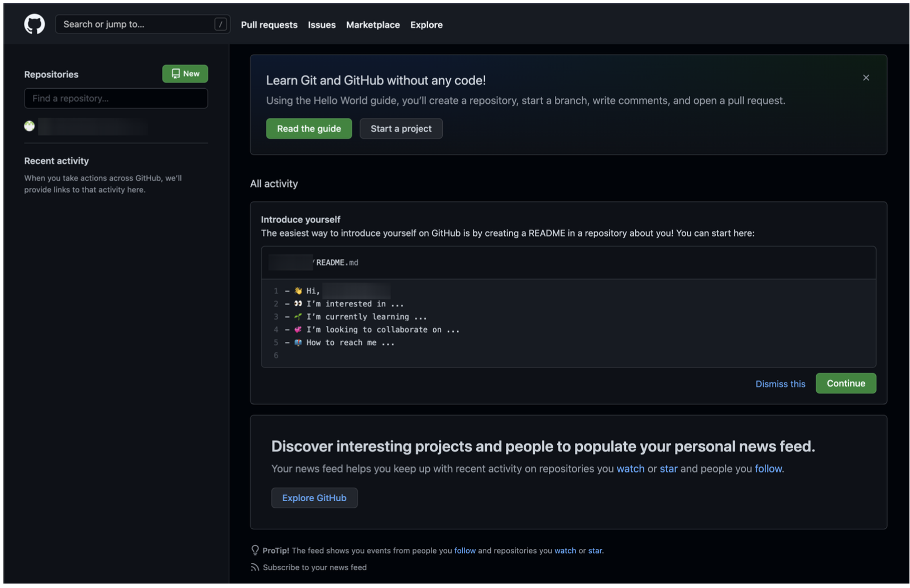The height and width of the screenshot is (588, 910).
Task: Click the repository avatar in sidebar
Action: click(x=30, y=126)
